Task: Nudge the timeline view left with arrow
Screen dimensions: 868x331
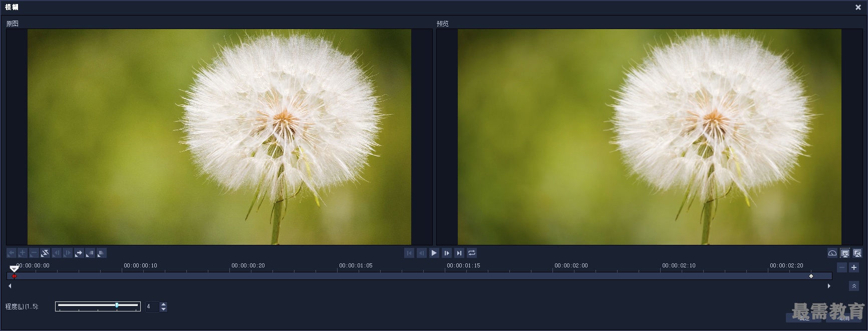Action: pos(10,286)
